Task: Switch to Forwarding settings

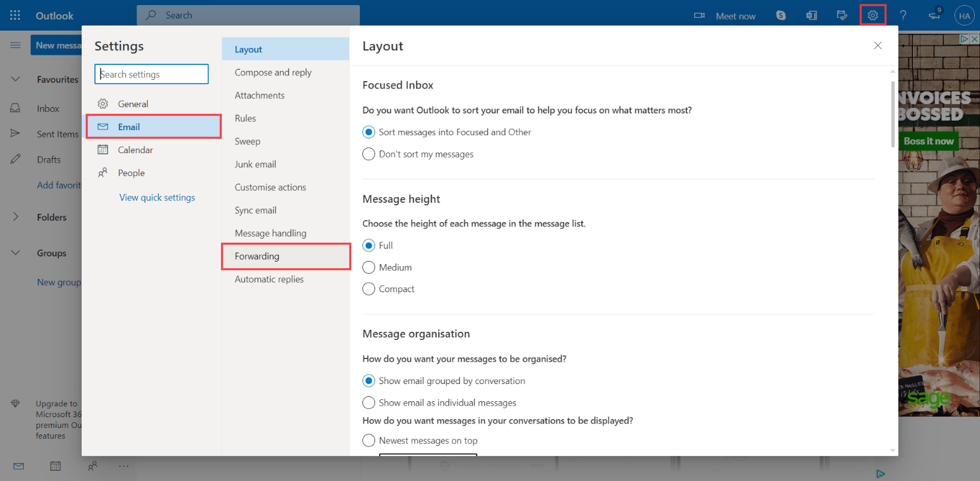Action: tap(256, 256)
